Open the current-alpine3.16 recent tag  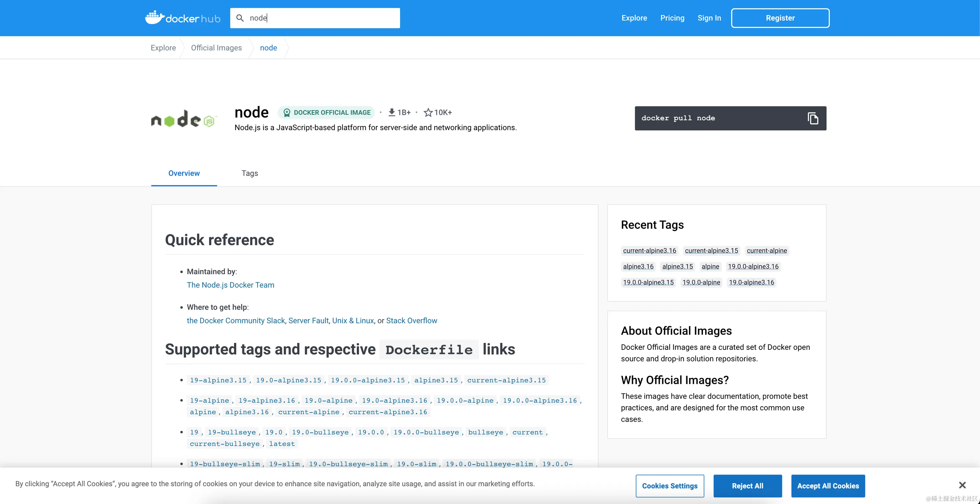[649, 251]
